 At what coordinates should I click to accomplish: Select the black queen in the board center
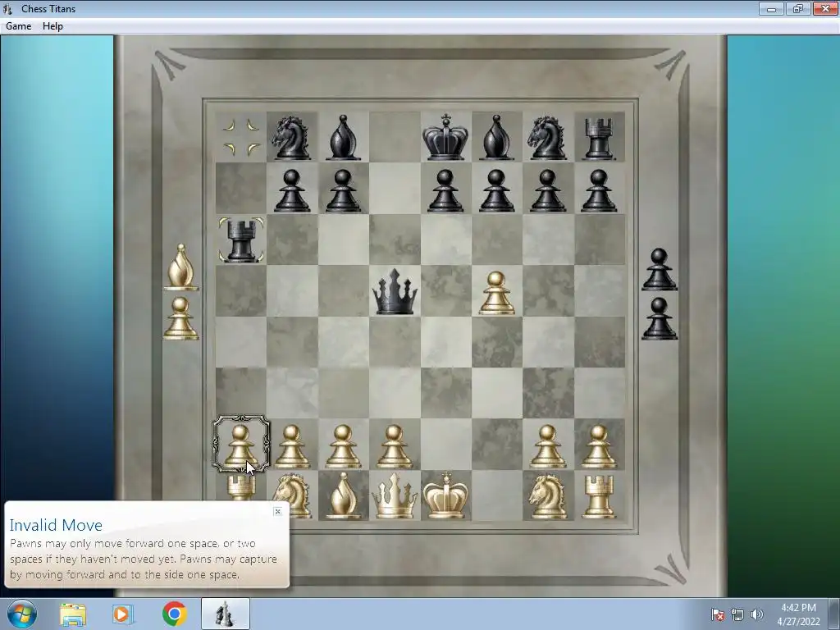coord(395,291)
